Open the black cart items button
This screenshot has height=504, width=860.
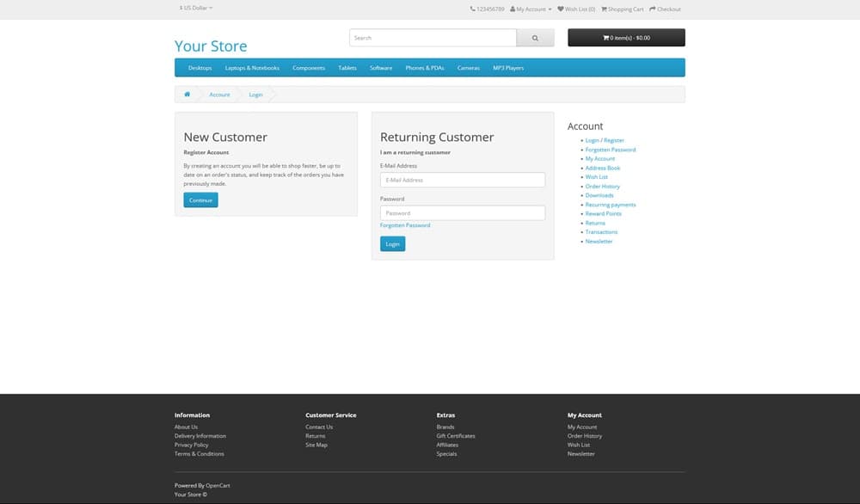coord(626,38)
